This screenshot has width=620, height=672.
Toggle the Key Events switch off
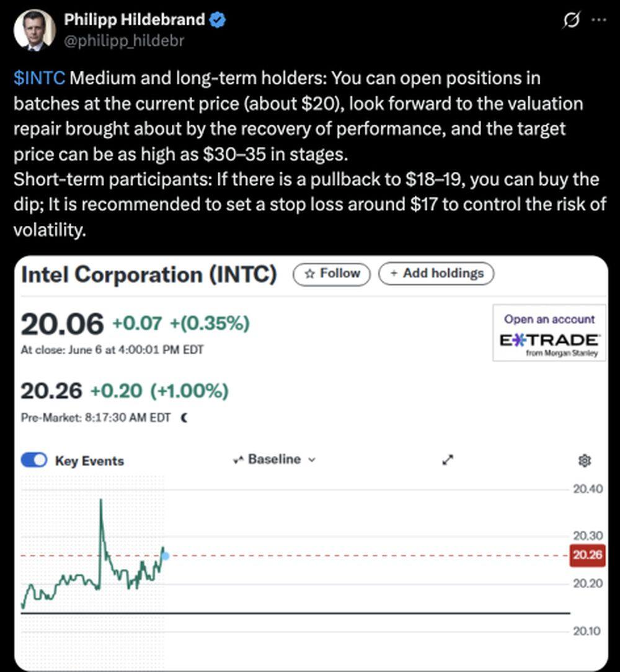[x=34, y=460]
